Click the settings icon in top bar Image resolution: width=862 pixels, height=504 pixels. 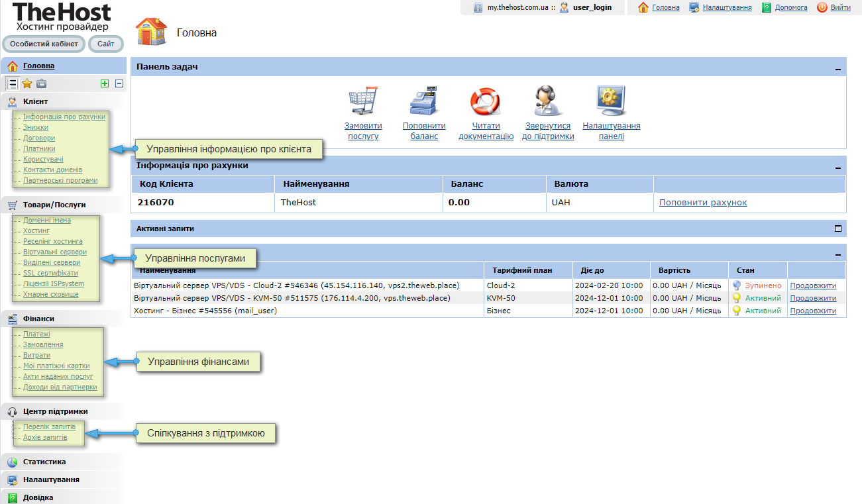[694, 7]
